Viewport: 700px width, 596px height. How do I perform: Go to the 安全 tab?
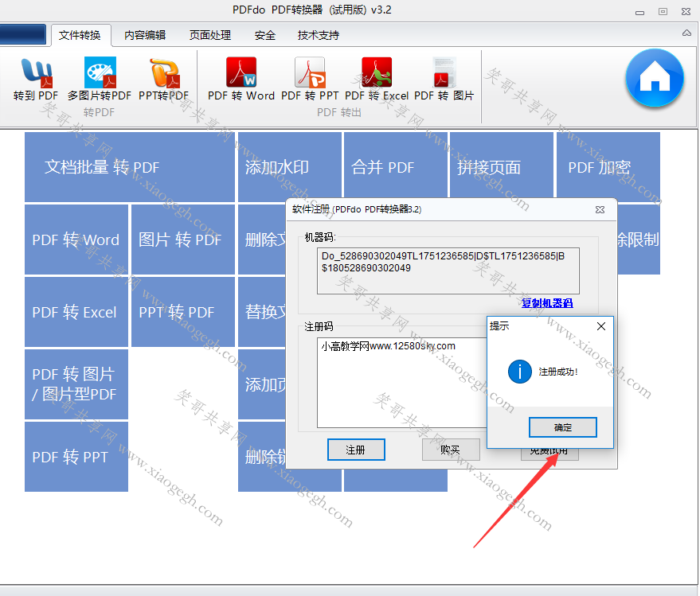click(x=264, y=35)
